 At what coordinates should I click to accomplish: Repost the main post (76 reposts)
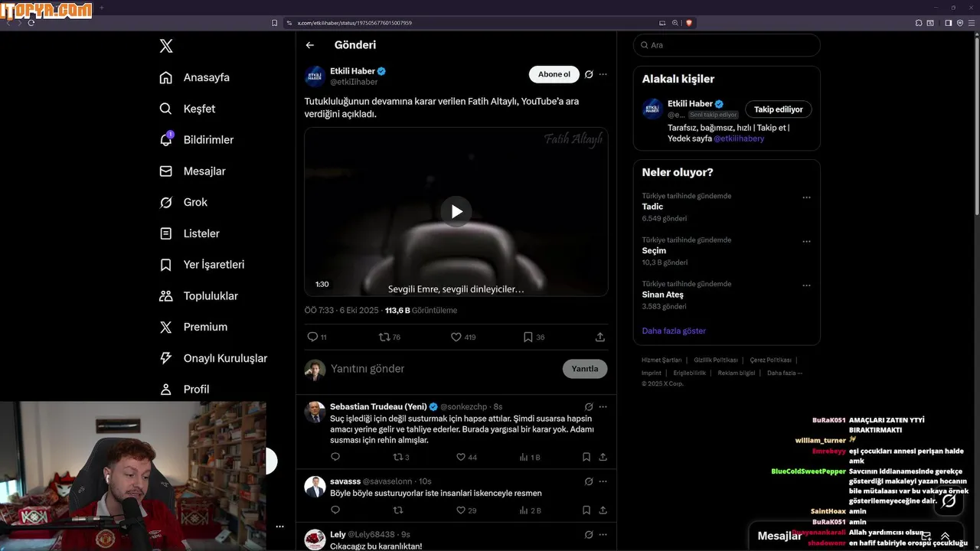[x=384, y=337]
